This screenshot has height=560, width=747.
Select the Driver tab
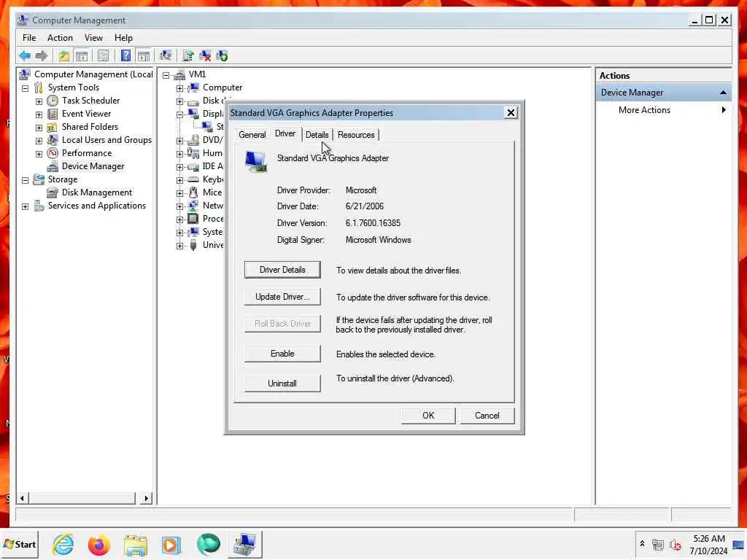tap(285, 133)
